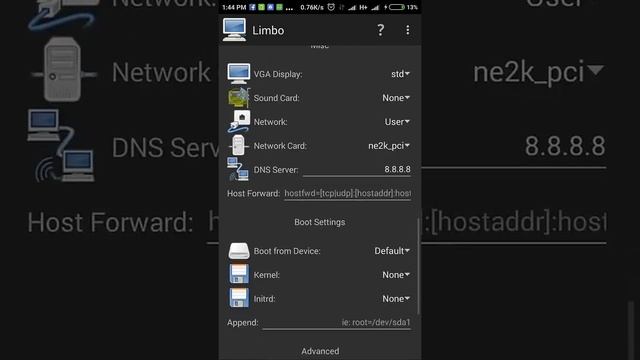
Task: Click the Boot from Device label
Action: coord(287,251)
